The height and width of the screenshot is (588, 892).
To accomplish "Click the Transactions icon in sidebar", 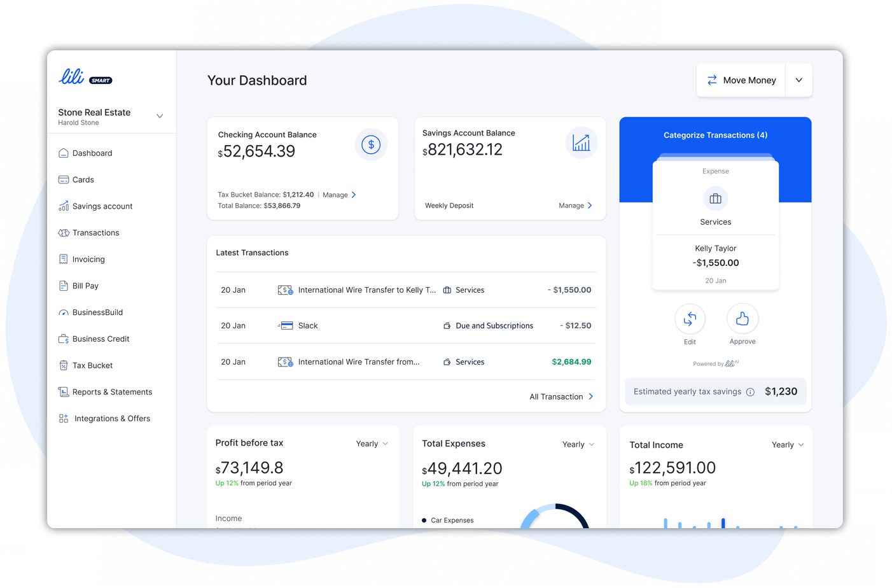I will pos(64,233).
